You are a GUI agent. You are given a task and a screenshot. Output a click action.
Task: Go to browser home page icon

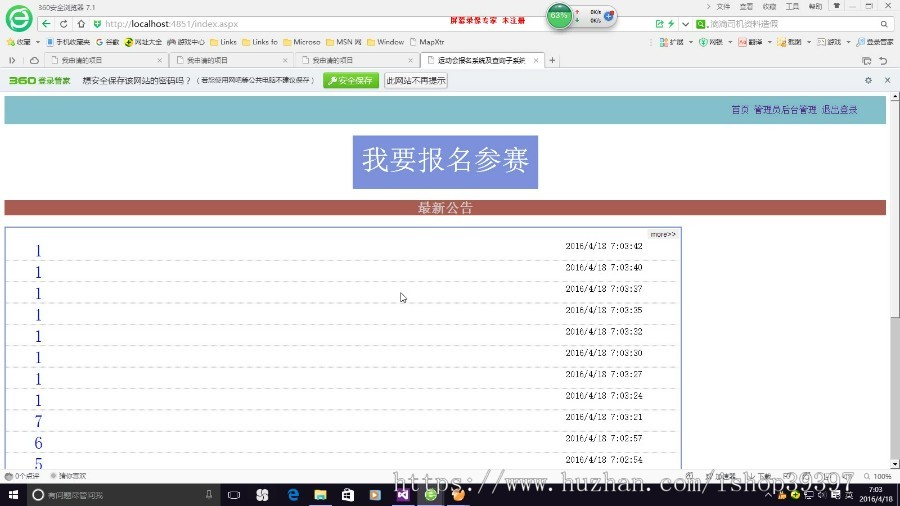[81, 24]
